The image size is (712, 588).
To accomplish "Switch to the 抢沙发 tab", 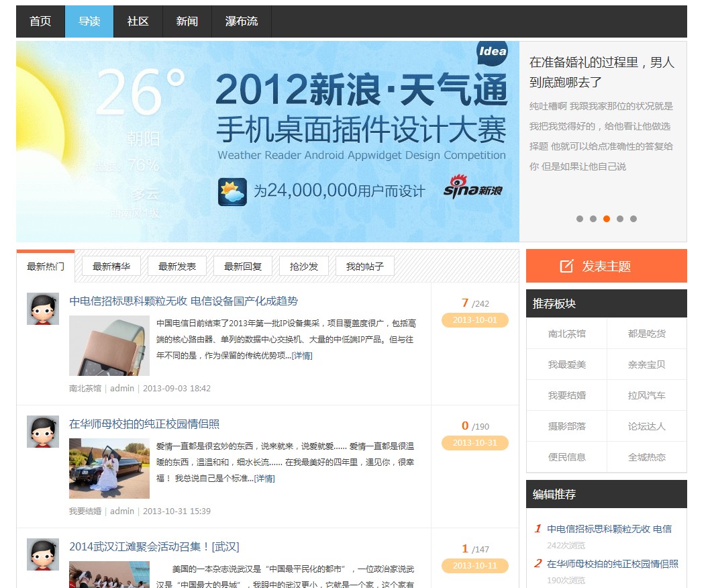I will point(304,266).
